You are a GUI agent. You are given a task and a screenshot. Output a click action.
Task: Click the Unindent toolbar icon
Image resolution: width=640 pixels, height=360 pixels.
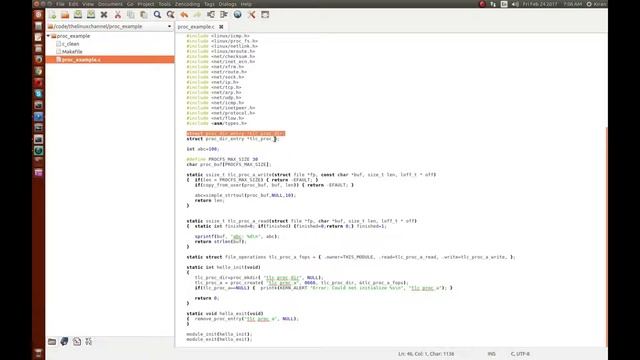pos(211,15)
